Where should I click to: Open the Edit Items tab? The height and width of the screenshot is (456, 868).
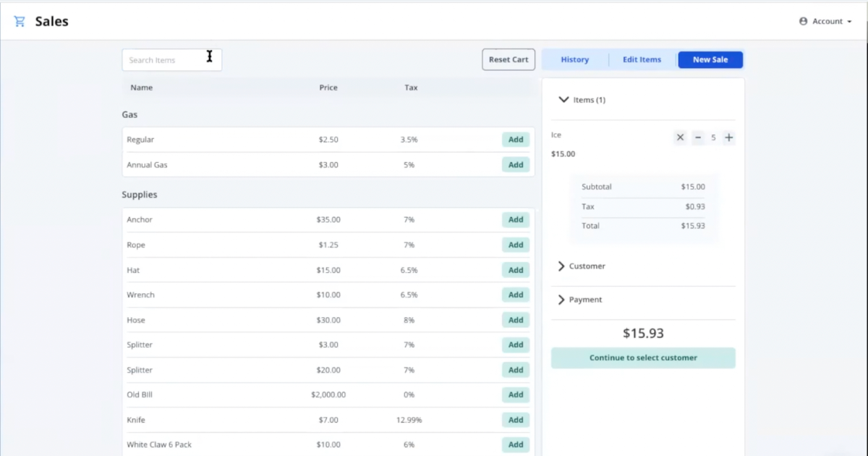click(x=642, y=59)
